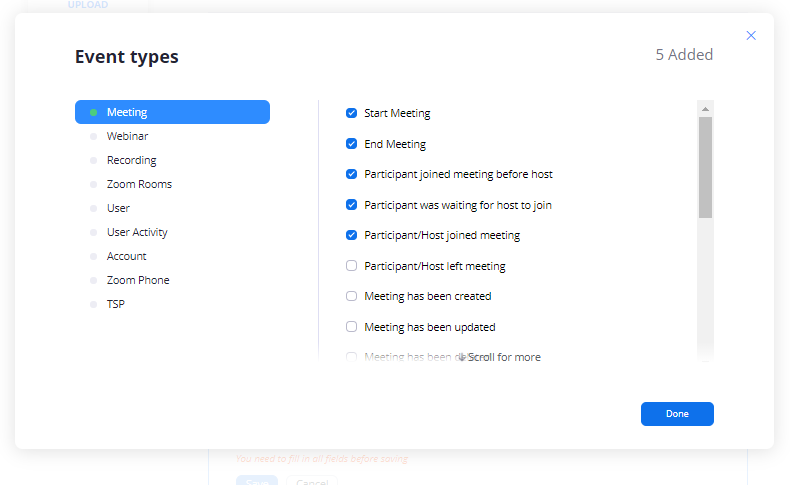Click the Done button
The width and height of the screenshot is (790, 485).
[x=677, y=414]
